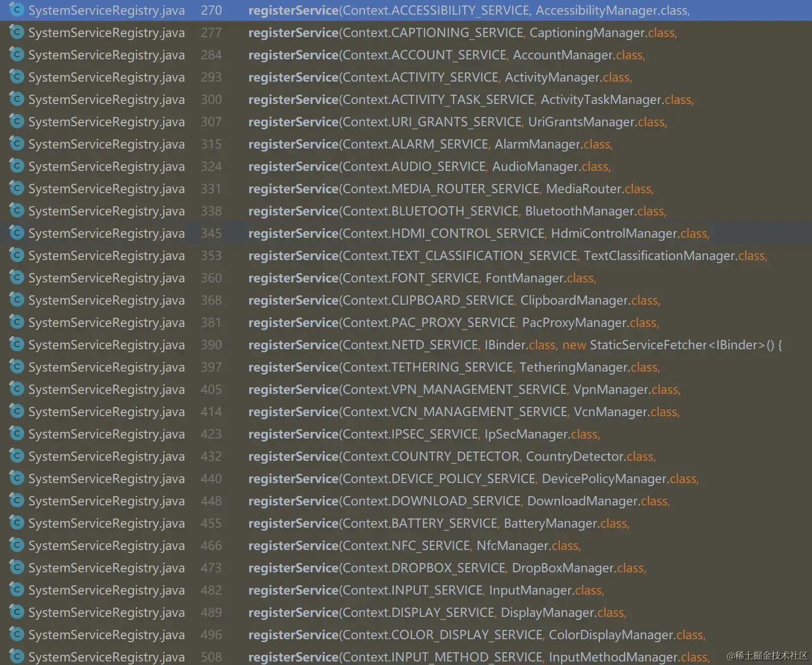Click the class icon on line 455 row

point(17,523)
